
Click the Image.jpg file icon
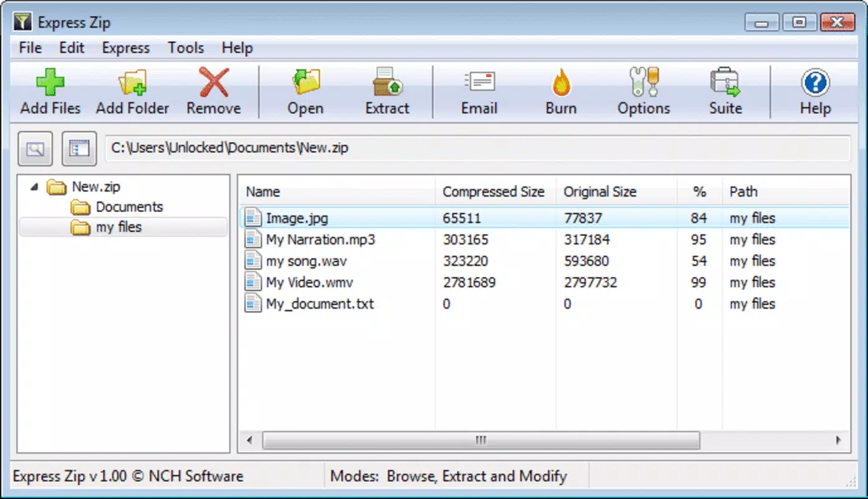[x=253, y=218]
